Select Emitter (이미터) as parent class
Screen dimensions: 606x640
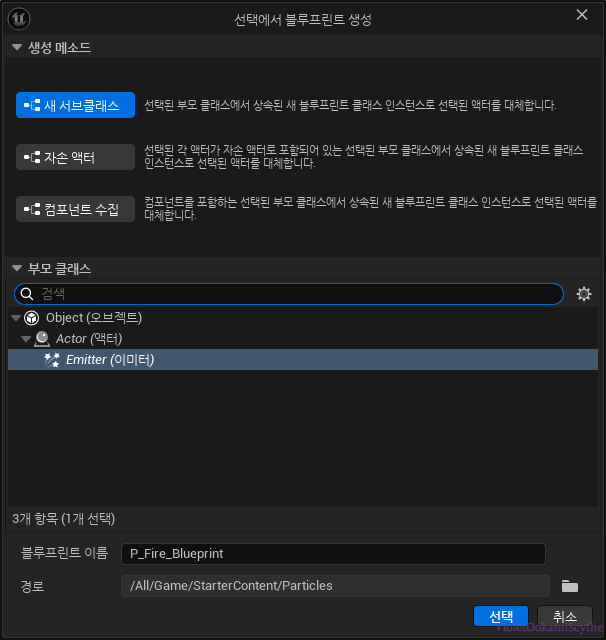[303, 360]
